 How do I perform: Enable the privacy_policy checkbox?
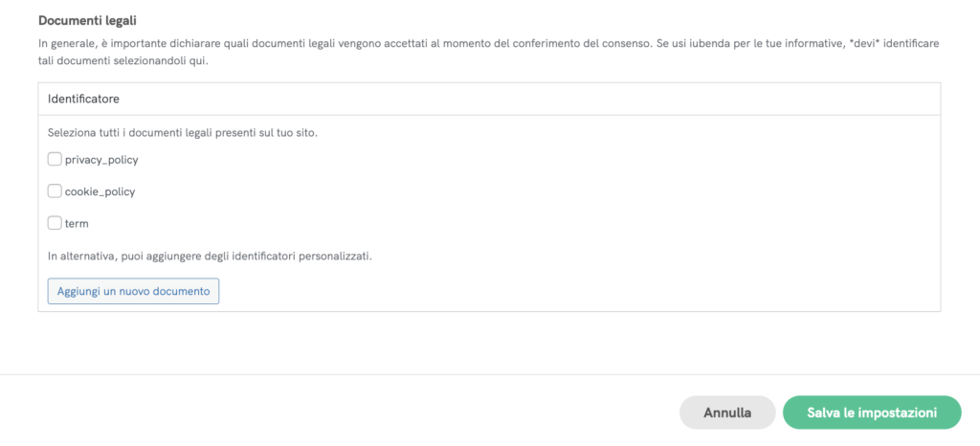(x=55, y=160)
